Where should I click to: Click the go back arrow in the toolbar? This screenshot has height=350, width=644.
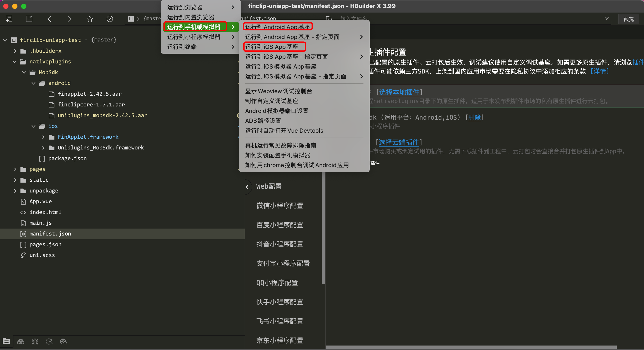[x=49, y=19]
